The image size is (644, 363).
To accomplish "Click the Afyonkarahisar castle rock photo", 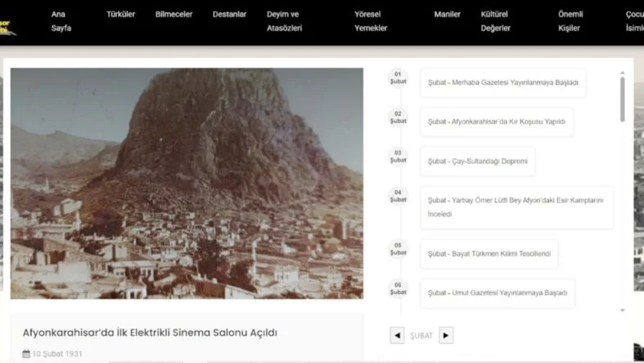I will 187,184.
